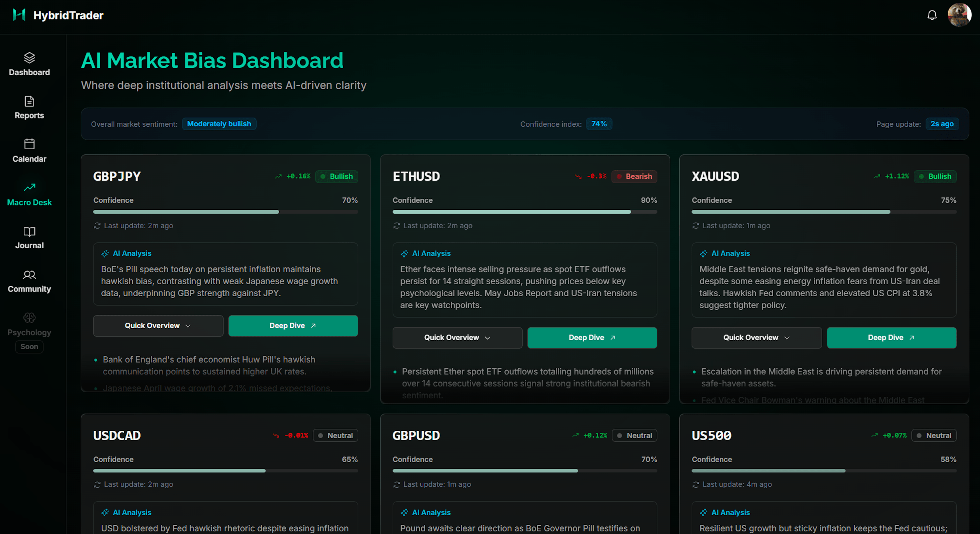Viewport: 980px width, 534px height.
Task: Click the US500 card title
Action: tap(711, 435)
